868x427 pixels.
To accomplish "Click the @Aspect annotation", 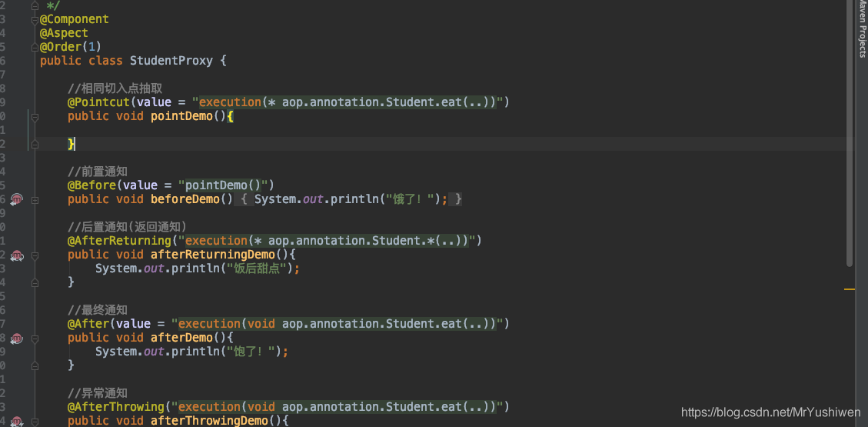I will click(x=64, y=33).
